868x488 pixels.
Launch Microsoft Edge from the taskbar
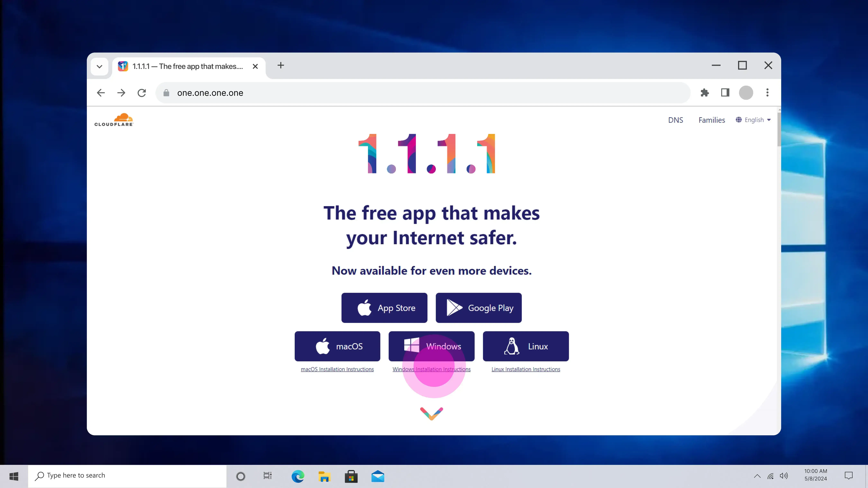coord(298,476)
